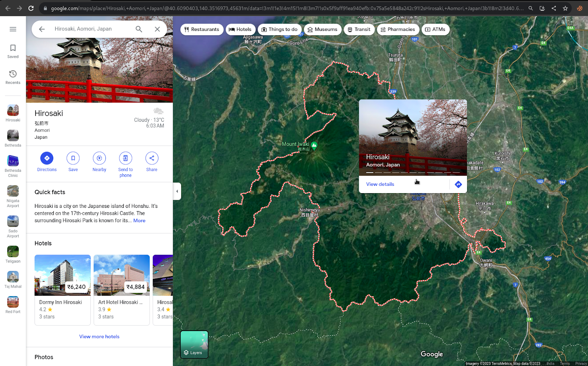Viewport: 588px width, 366px height.
Task: Open Privacy link at map bottom
Action: [581, 363]
